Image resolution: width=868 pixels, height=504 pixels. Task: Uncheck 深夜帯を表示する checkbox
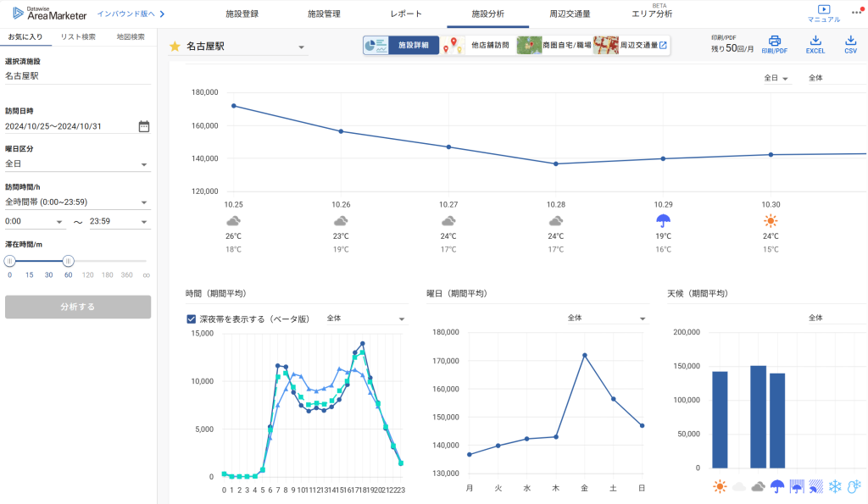pos(192,319)
